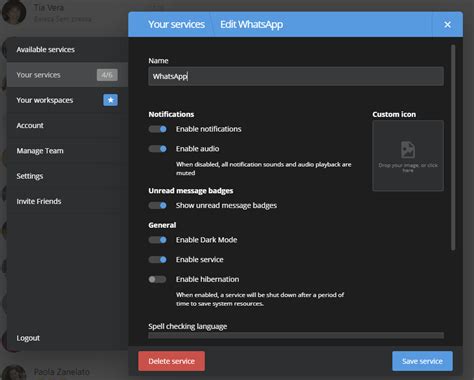Viewport: 474px width, 380px height.
Task: Click the Your services breadcrumb in header
Action: tap(176, 24)
